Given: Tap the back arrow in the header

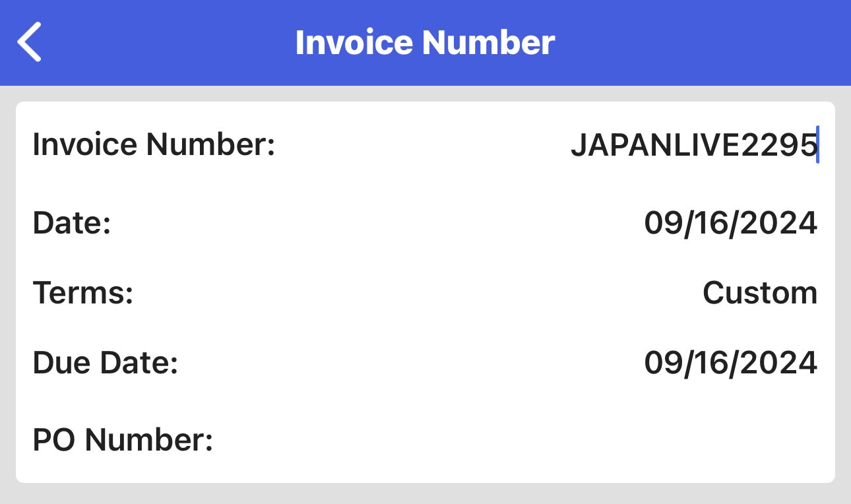Looking at the screenshot, I should [30, 42].
